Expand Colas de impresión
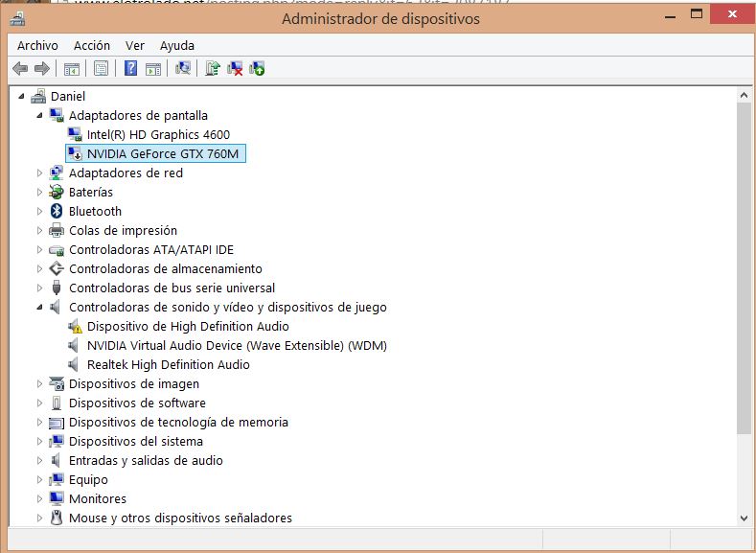 39,230
